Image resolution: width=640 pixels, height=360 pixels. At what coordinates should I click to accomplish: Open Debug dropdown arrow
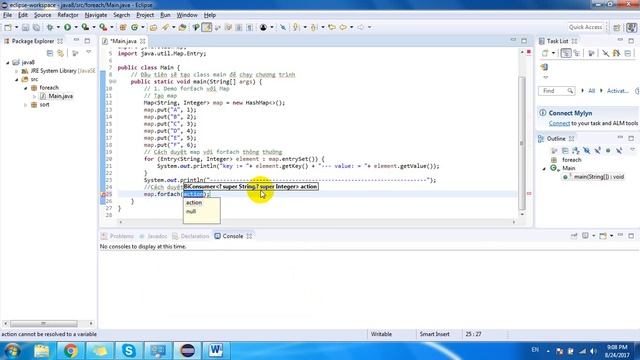58,27
